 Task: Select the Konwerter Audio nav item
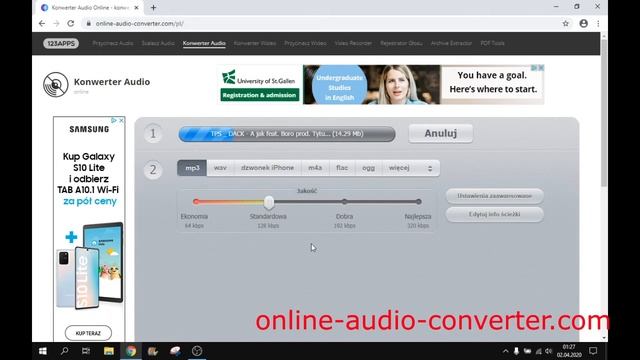coord(204,43)
